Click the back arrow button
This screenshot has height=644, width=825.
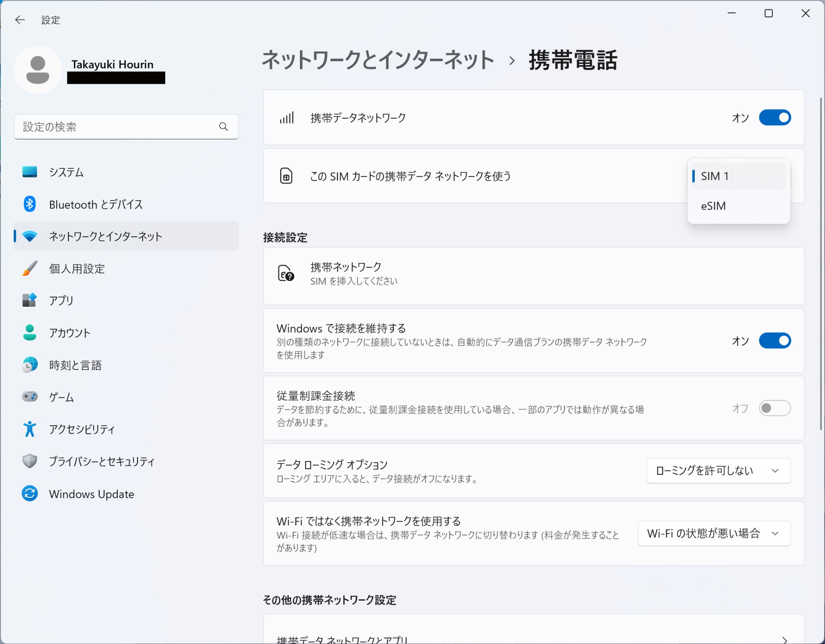20,20
